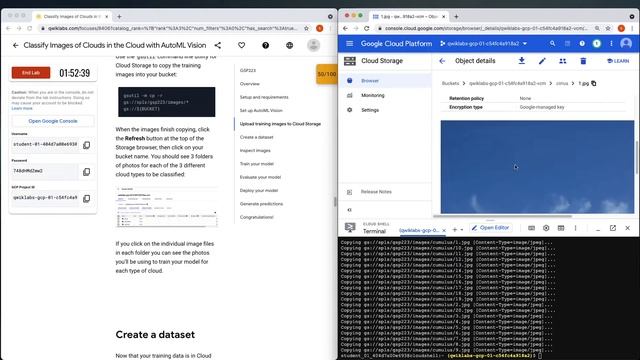Reload the Cloud console page
The width and height of the screenshot is (640, 360).
367,28
